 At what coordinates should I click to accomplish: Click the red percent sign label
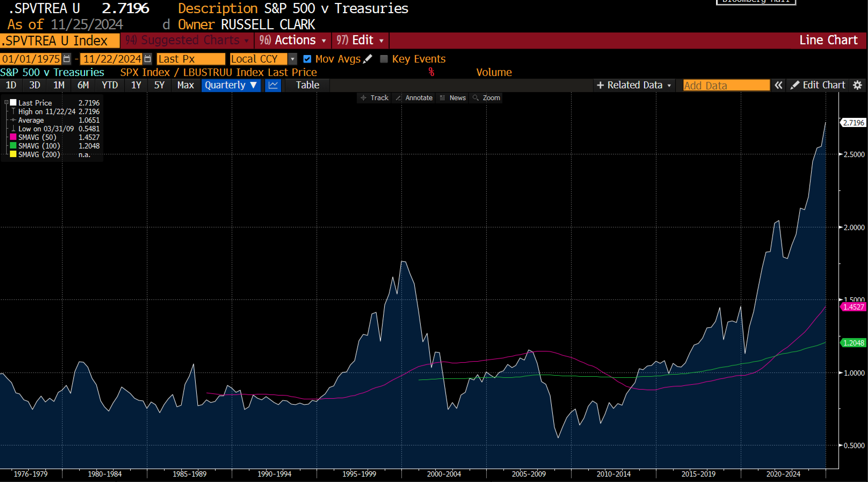(431, 72)
